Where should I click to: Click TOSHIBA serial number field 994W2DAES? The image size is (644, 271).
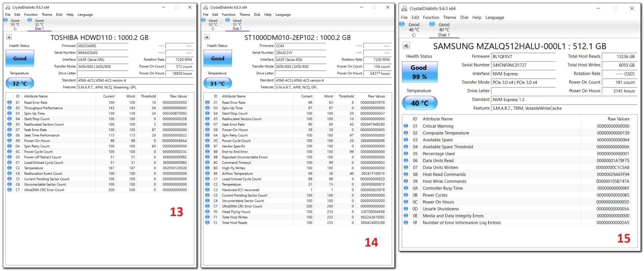[103, 53]
